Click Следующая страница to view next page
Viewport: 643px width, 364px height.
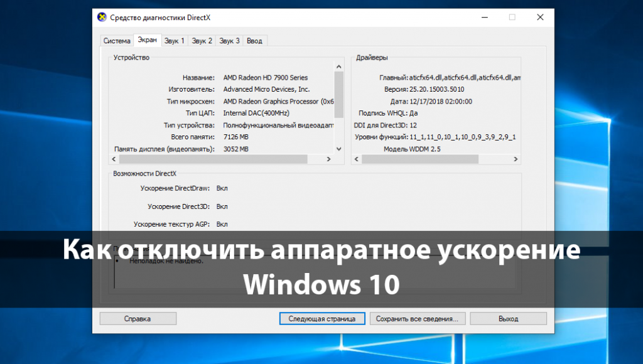pos(321,318)
